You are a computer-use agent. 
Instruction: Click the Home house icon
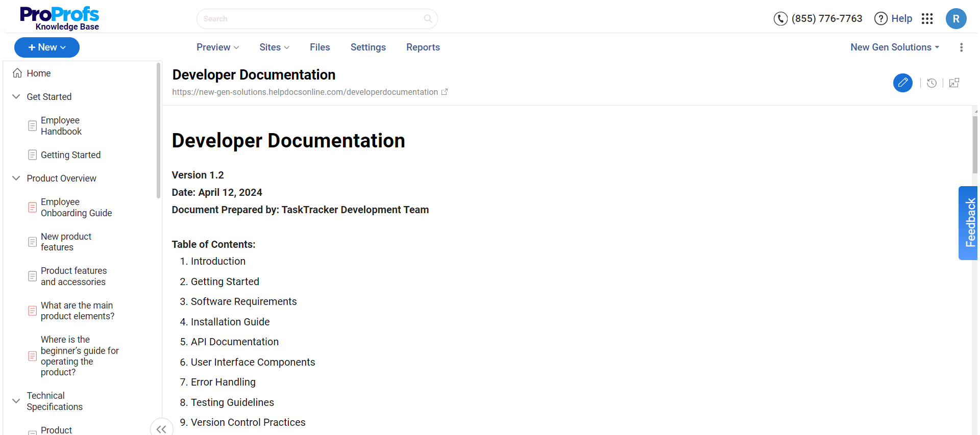click(x=17, y=73)
